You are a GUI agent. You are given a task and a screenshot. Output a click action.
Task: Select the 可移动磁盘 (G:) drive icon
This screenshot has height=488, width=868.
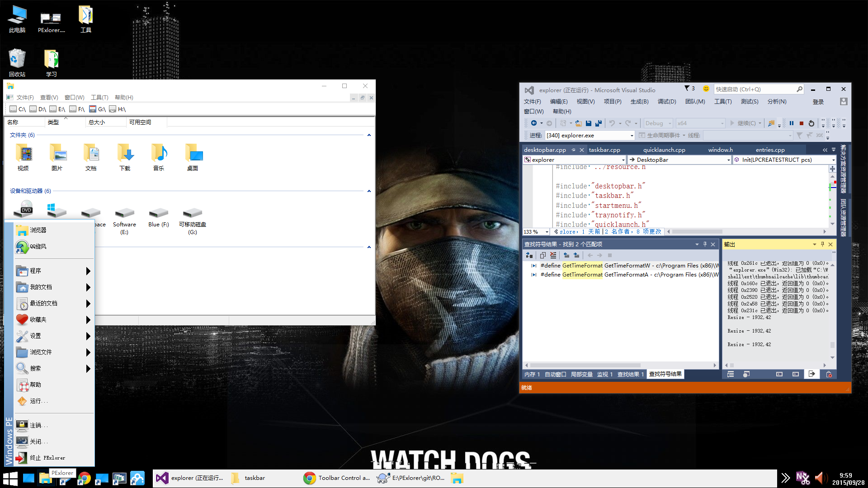pyautogui.click(x=192, y=221)
